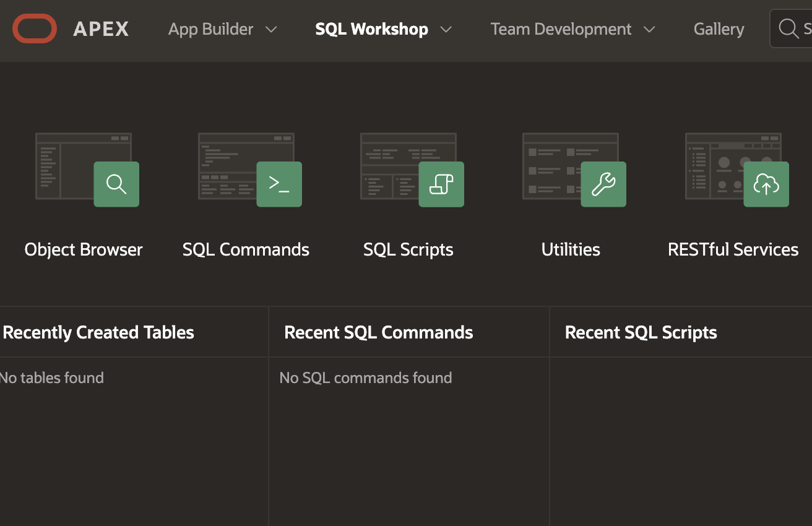The height and width of the screenshot is (526, 812).
Task: Expand the App Builder dropdown arrow
Action: tap(271, 30)
